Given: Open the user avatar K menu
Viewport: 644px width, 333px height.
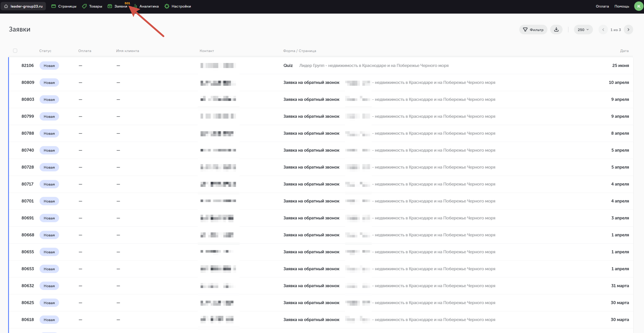Looking at the screenshot, I should click(638, 6).
